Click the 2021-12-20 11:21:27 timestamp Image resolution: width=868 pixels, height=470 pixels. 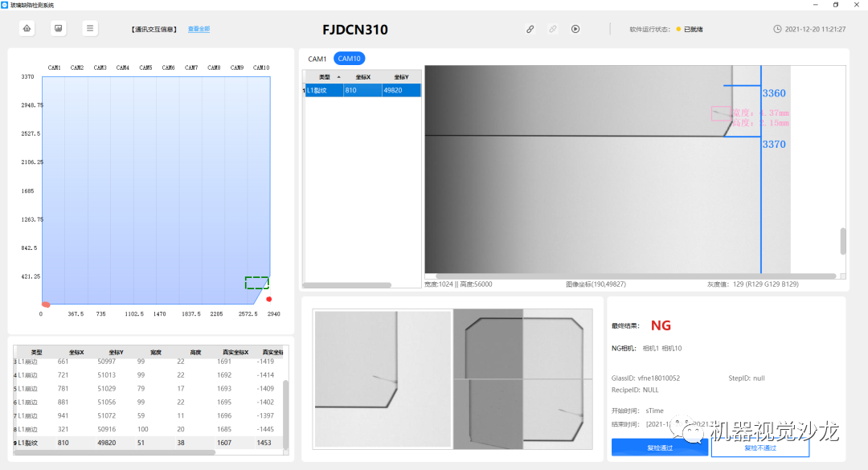click(x=816, y=30)
